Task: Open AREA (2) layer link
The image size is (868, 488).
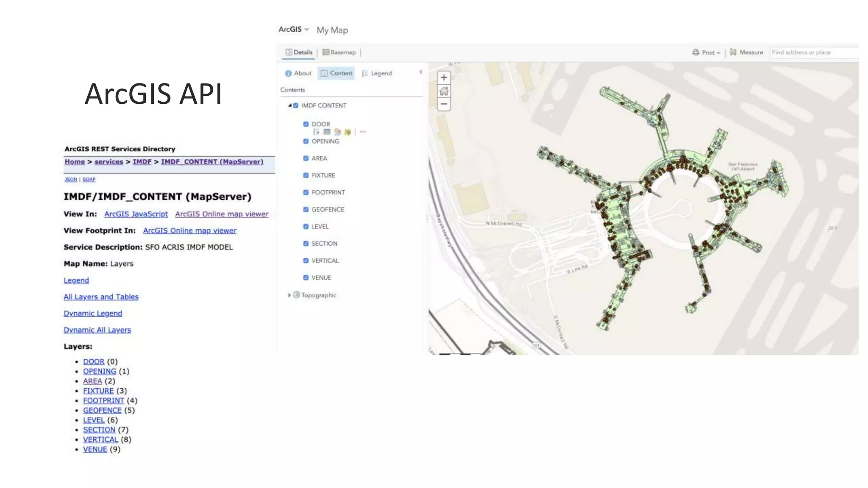Action: click(92, 381)
